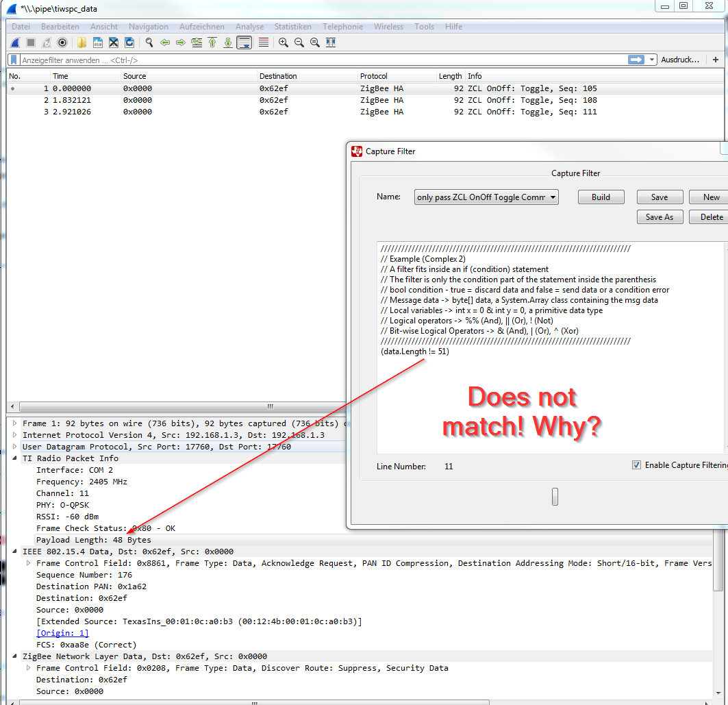Toggle automatic scrolling during live capture
The width and height of the screenshot is (728, 705).
(x=244, y=42)
